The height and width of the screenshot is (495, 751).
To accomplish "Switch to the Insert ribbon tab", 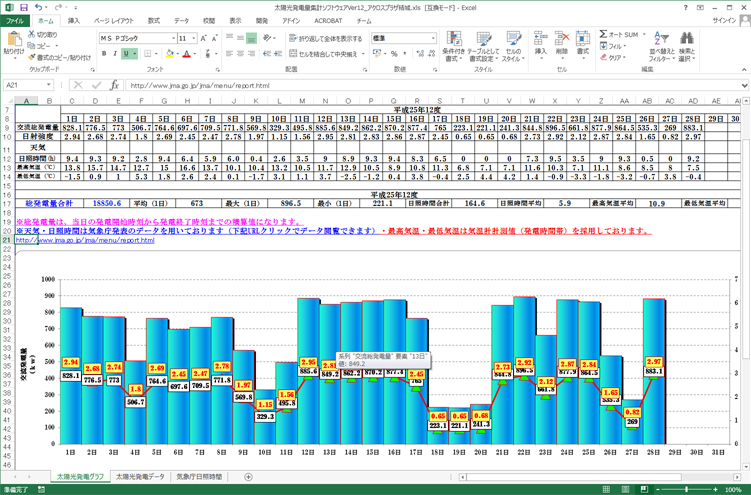I will [73, 21].
